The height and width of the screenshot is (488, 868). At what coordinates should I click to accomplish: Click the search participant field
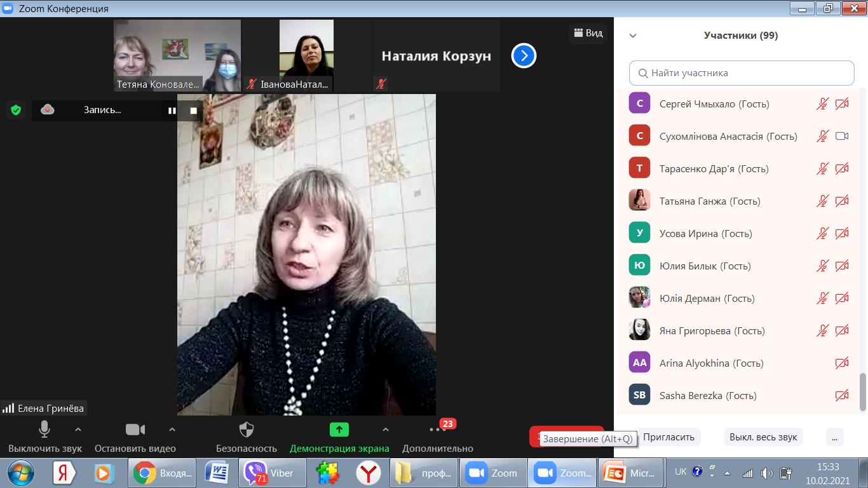[742, 73]
